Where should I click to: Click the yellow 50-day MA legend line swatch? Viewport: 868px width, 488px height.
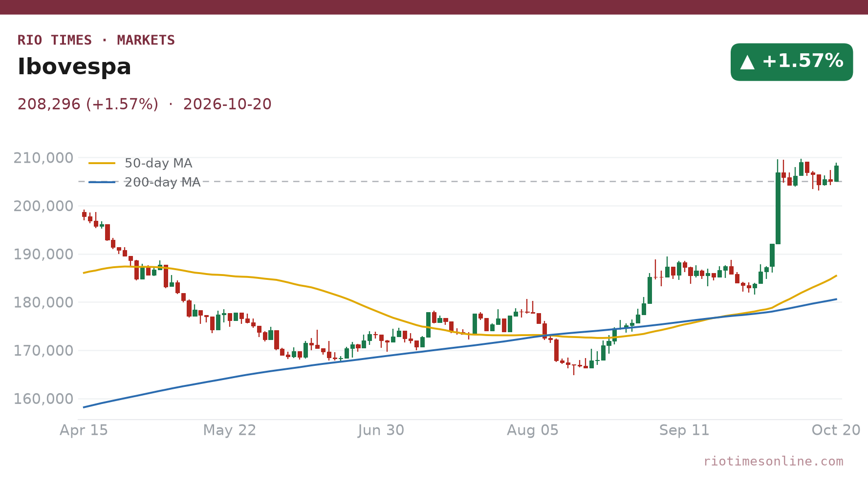pyautogui.click(x=102, y=163)
